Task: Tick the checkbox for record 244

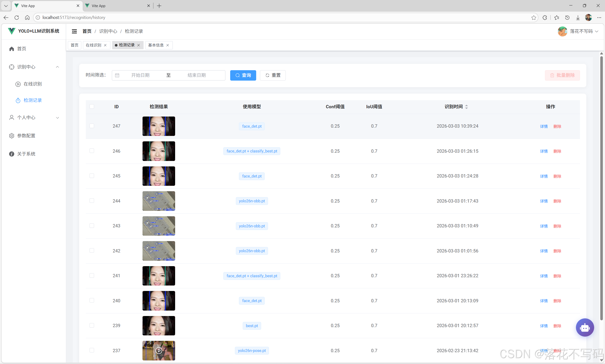Action: coord(92,201)
